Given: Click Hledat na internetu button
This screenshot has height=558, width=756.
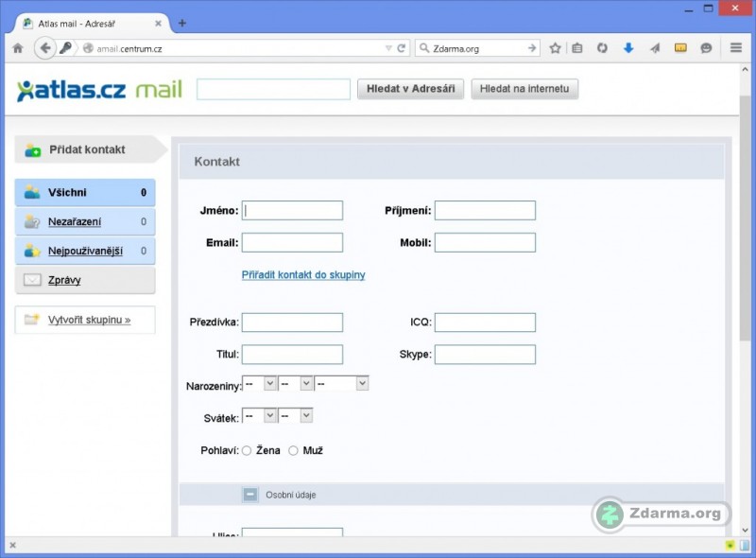Looking at the screenshot, I should pos(524,89).
